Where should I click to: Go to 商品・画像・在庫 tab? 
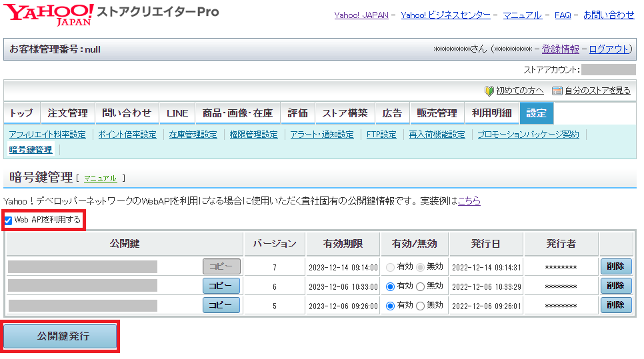tap(237, 113)
